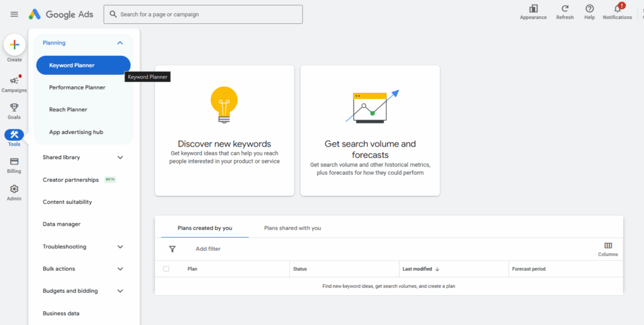
Task: Open the hamburger main menu
Action: 14,14
